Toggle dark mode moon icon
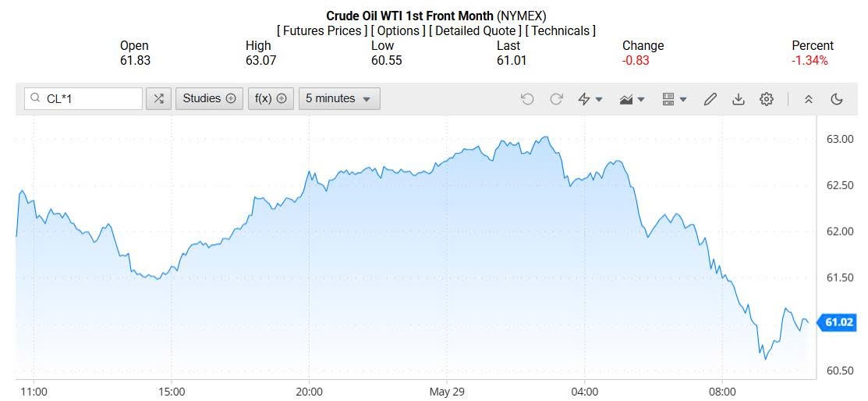 (x=837, y=99)
